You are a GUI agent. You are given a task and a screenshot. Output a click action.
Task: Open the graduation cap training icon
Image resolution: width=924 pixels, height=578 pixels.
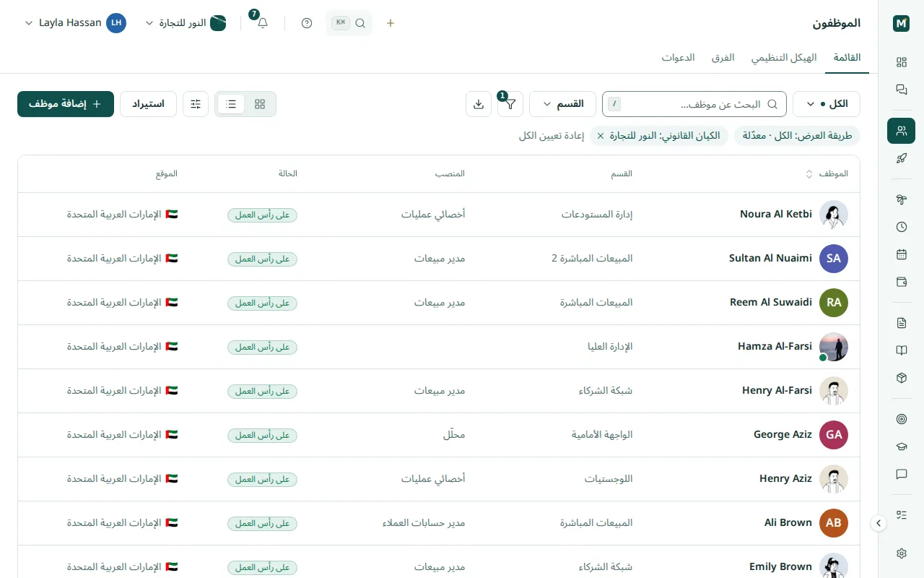[x=901, y=447]
